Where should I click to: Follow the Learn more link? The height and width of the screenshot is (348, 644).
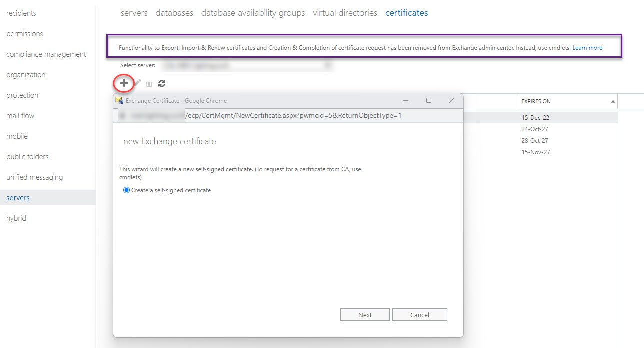(587, 48)
